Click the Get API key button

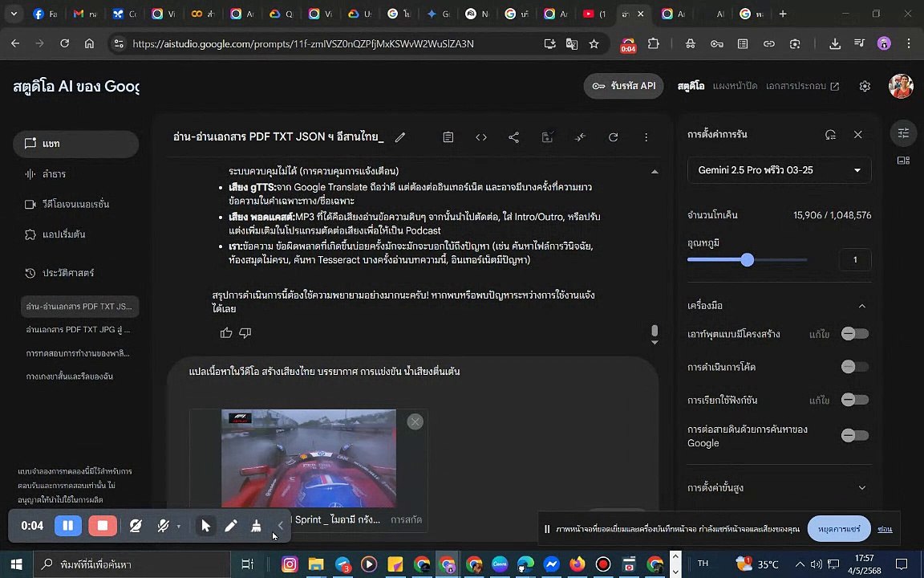(623, 86)
